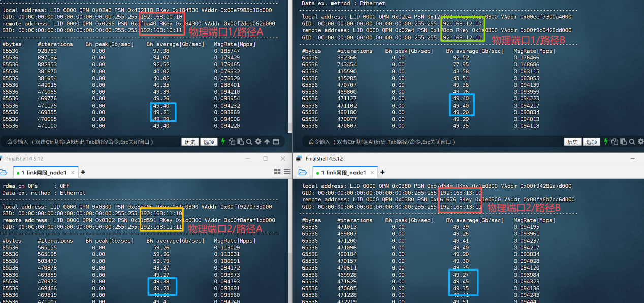
Task: Click the 历史 history button in top-left panel
Action: click(189, 142)
